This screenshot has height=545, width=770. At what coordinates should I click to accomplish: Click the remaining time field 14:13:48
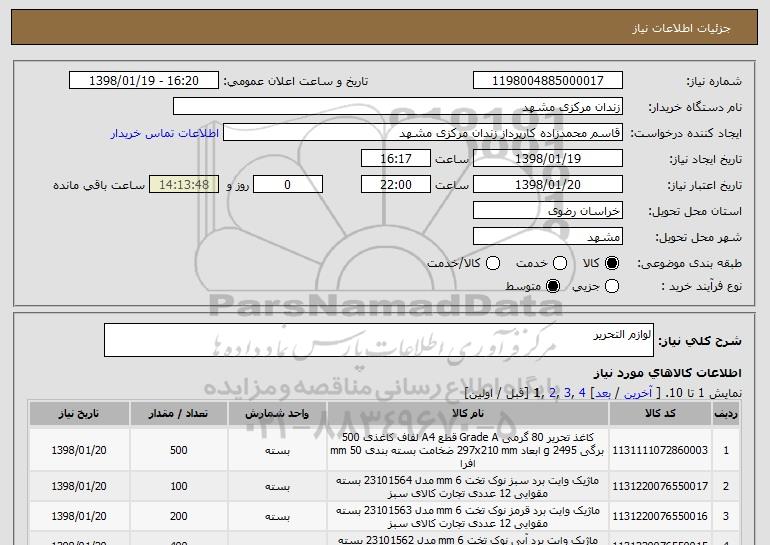[x=184, y=185]
